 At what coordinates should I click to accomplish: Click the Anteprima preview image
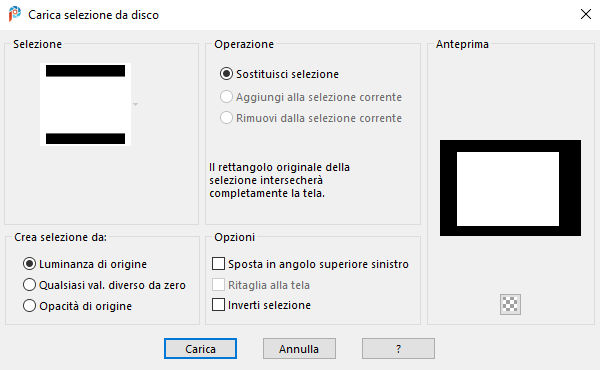pos(510,188)
